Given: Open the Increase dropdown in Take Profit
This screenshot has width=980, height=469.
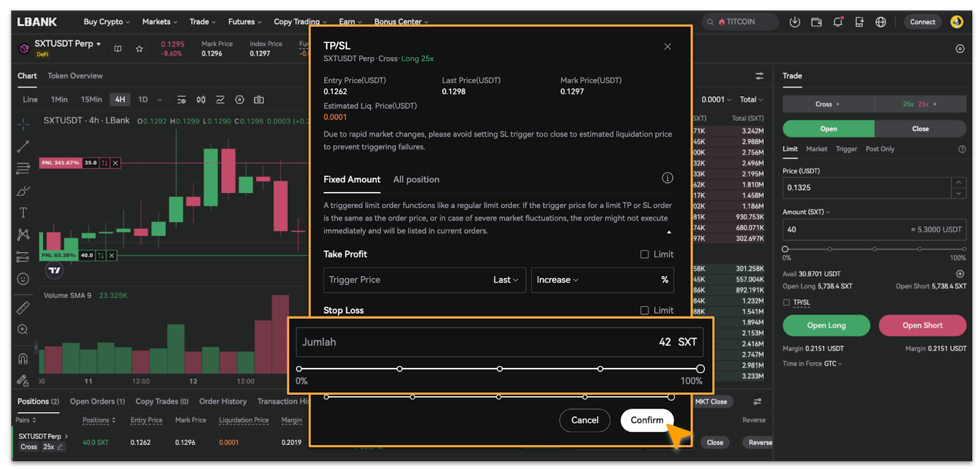Looking at the screenshot, I should (557, 280).
